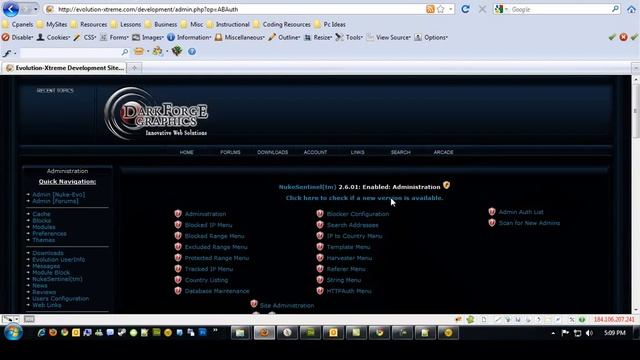Expand the Tools developer toolbar menu
This screenshot has height=360, width=640.
tap(349, 37)
